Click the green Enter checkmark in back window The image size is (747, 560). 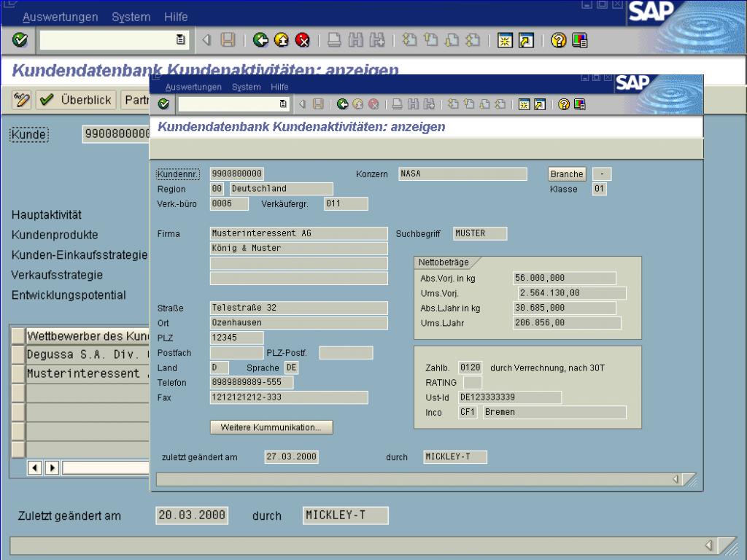(x=20, y=40)
